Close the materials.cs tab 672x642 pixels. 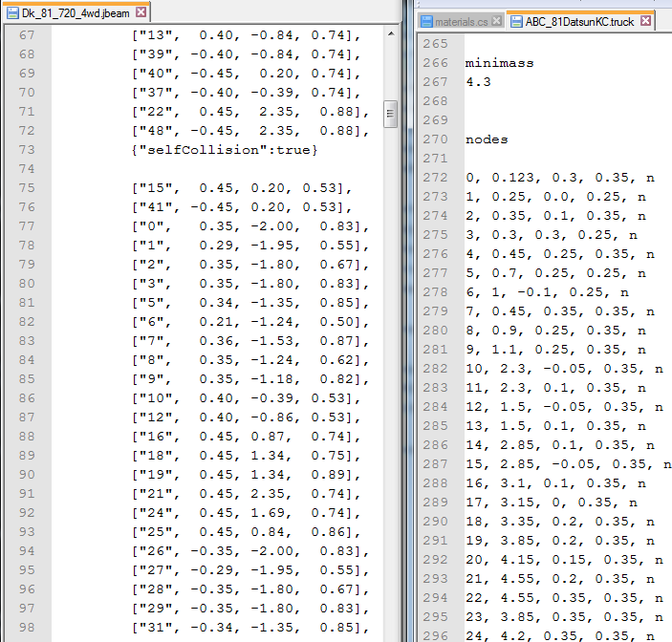(496, 21)
